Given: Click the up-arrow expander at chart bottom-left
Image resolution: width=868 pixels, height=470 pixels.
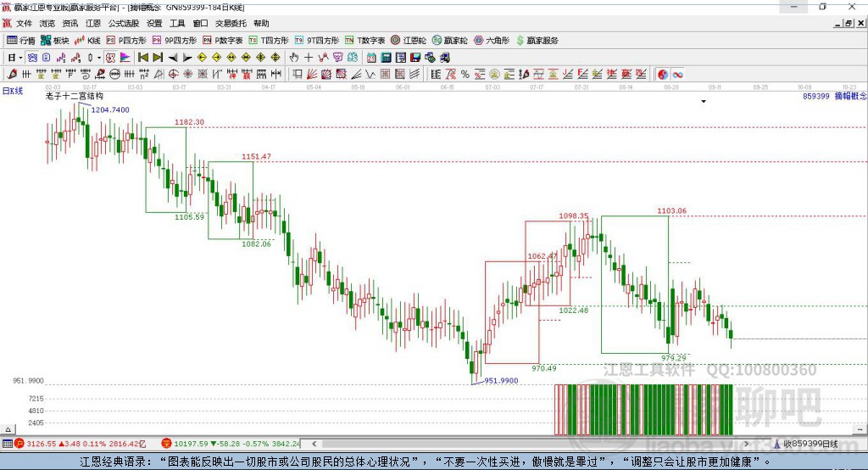Looking at the screenshot, I should [8, 429].
